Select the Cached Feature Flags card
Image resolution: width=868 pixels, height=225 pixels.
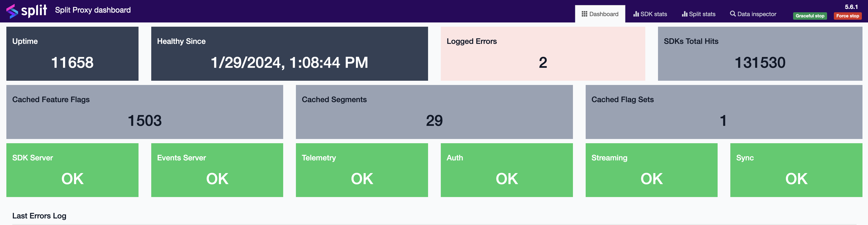pyautogui.click(x=144, y=112)
